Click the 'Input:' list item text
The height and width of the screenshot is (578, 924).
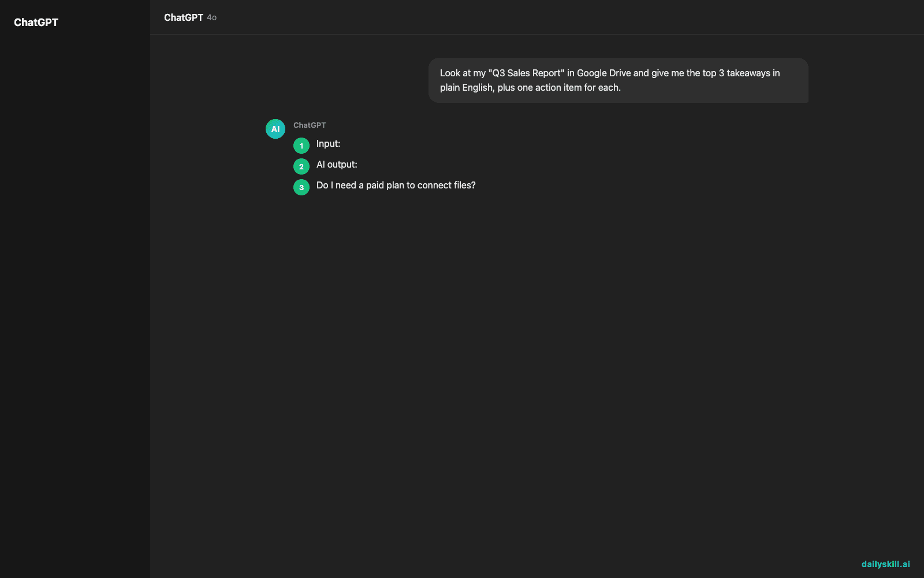point(328,144)
